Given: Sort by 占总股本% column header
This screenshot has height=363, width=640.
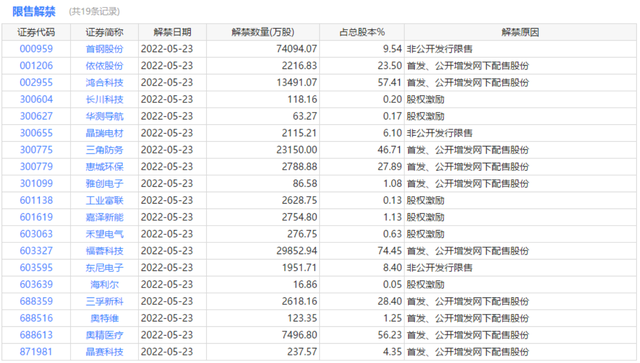Looking at the screenshot, I should tap(362, 32).
